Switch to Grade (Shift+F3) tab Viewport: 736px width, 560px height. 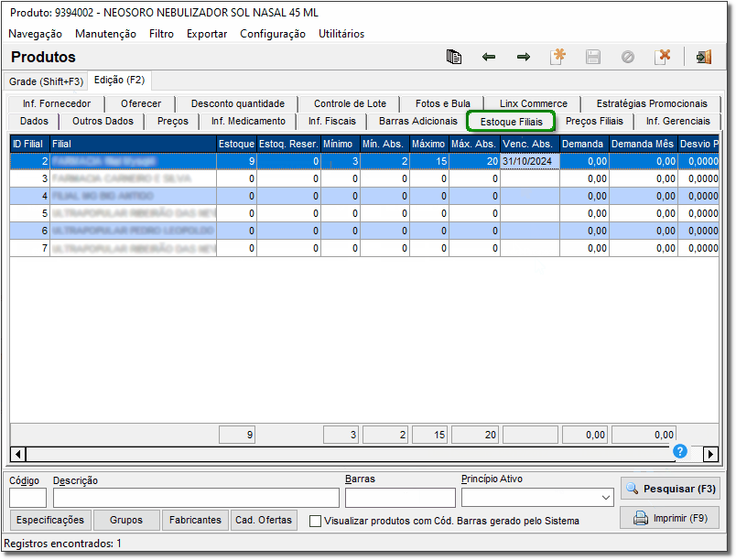click(x=46, y=81)
